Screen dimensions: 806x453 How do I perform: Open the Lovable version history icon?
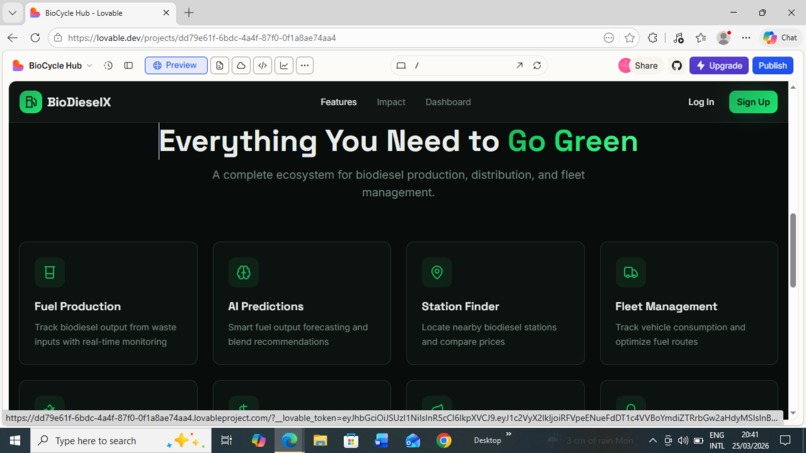point(108,65)
